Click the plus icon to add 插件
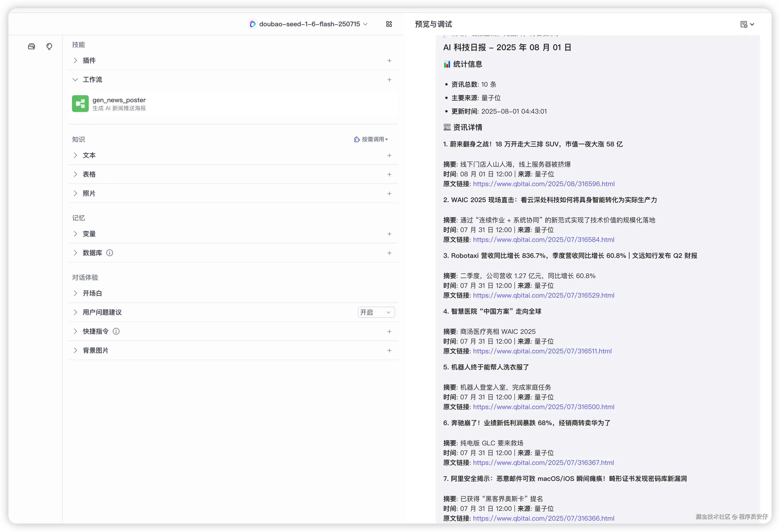 (x=389, y=61)
